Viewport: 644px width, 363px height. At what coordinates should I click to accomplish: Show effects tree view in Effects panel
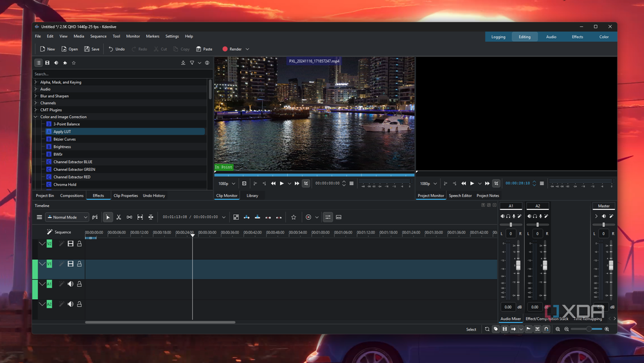click(38, 63)
